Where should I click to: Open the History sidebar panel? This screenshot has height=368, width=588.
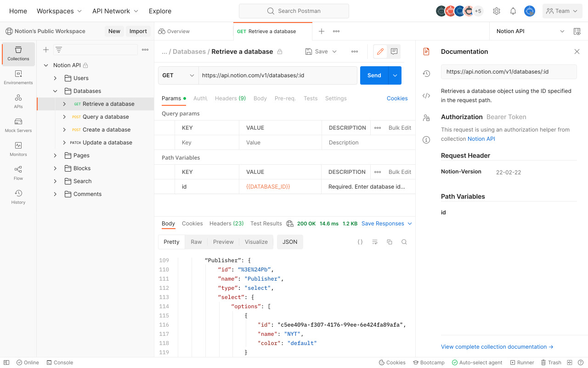tap(18, 197)
